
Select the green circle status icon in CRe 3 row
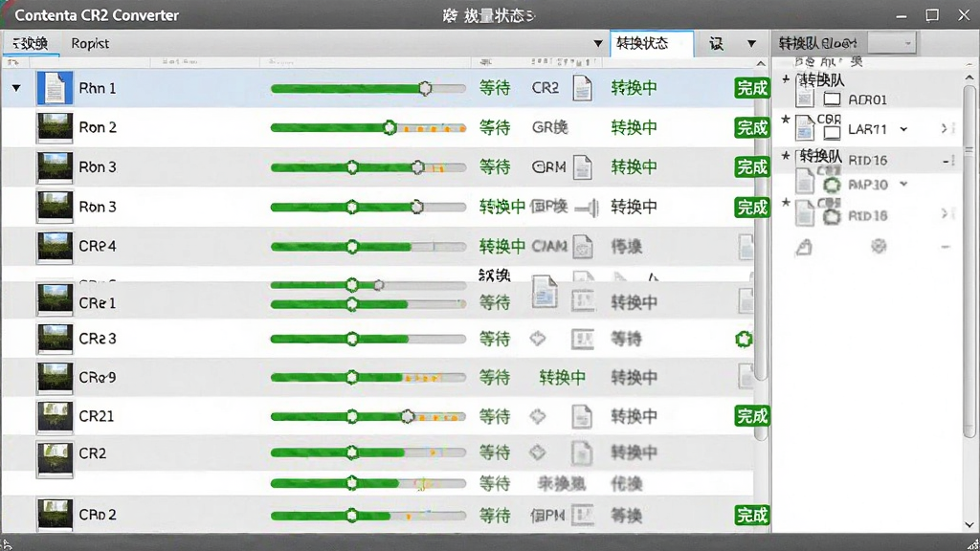click(x=743, y=340)
